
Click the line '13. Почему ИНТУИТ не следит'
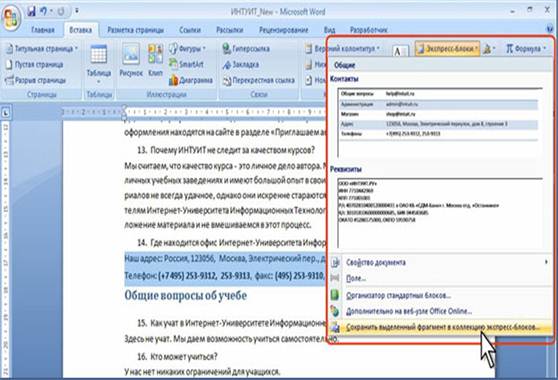(x=226, y=150)
